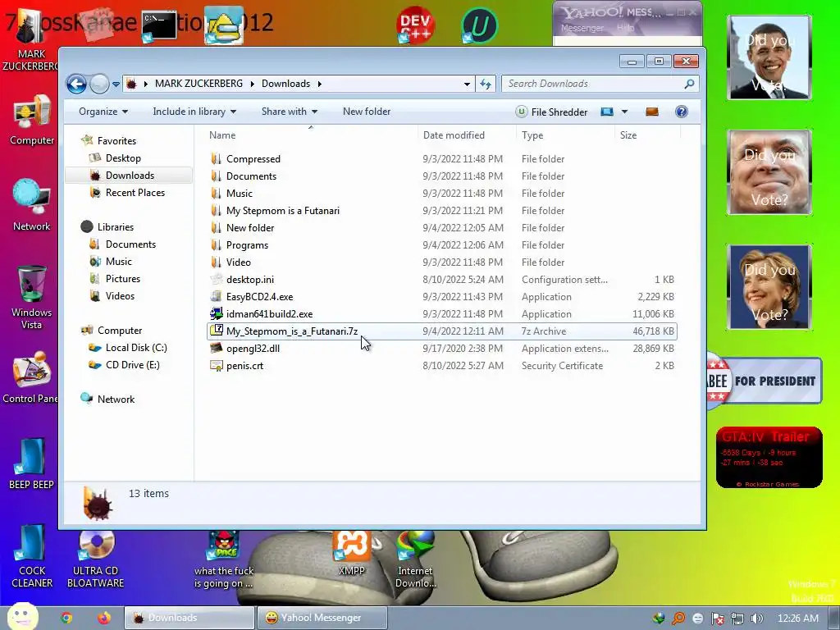Open the XMPP desktop shortcut
Screen dimensions: 840x630
tap(351, 554)
